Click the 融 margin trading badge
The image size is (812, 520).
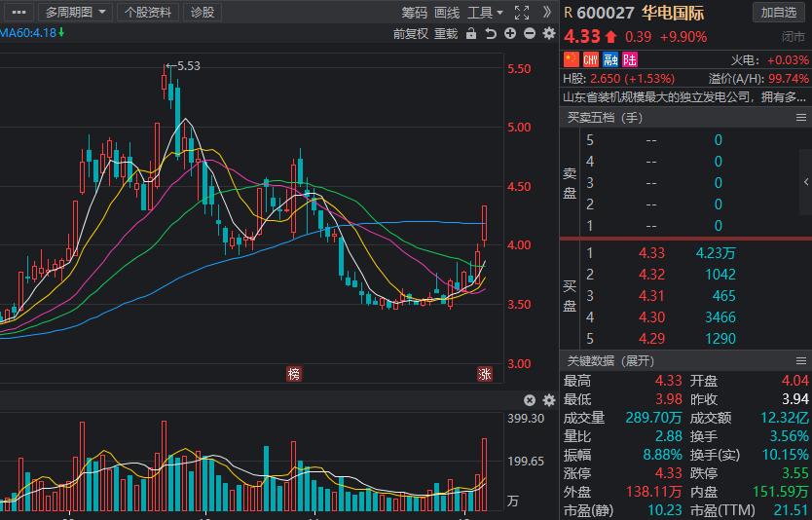[x=610, y=59]
